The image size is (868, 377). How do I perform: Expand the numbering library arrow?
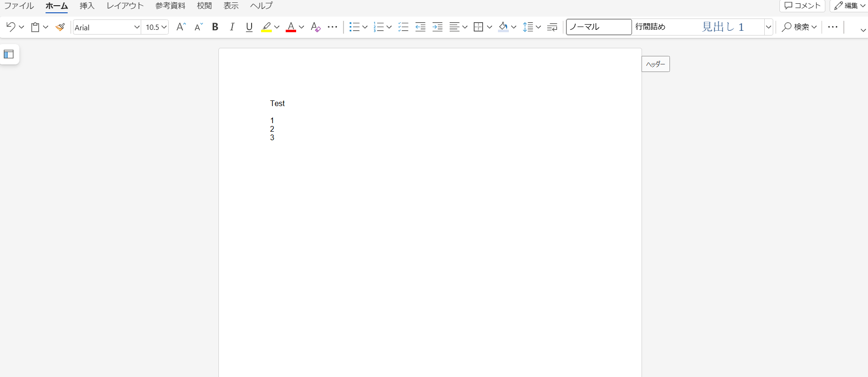click(389, 27)
